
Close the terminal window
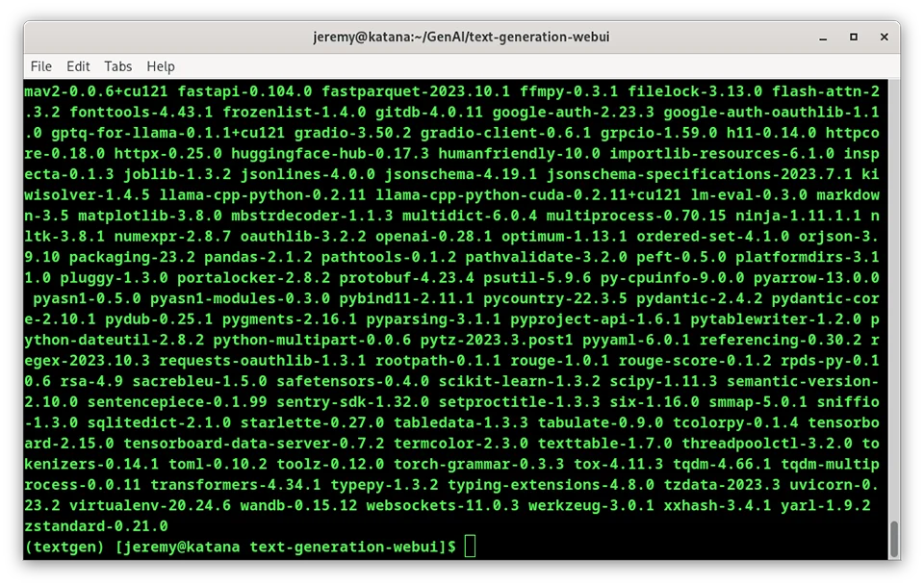[884, 38]
